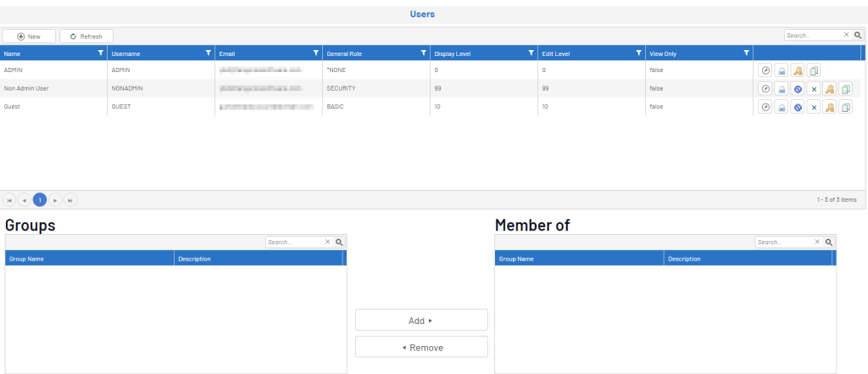
Task: Focus the Users search field
Action: (814, 35)
